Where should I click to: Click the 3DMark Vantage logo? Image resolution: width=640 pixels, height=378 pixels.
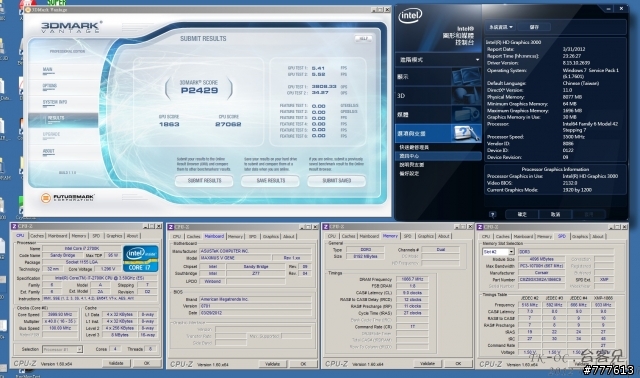pyautogui.click(x=71, y=27)
